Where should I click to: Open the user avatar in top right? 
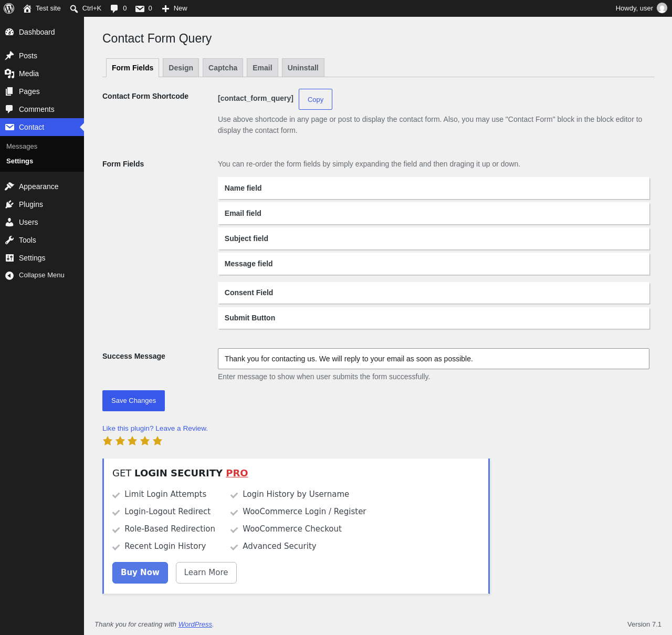pos(662,8)
